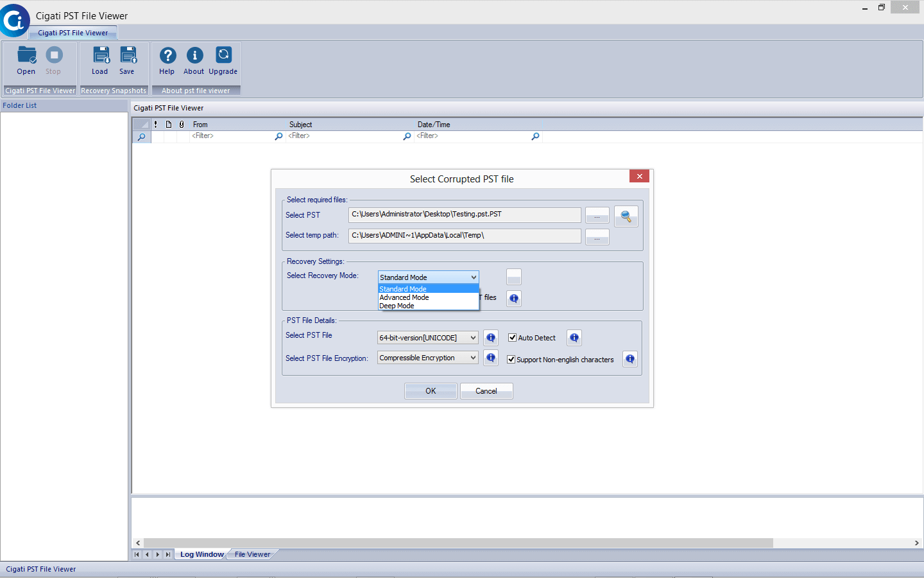Toggle Support Non-english characters checkbox
Screen dimensions: 924x578
tap(511, 360)
